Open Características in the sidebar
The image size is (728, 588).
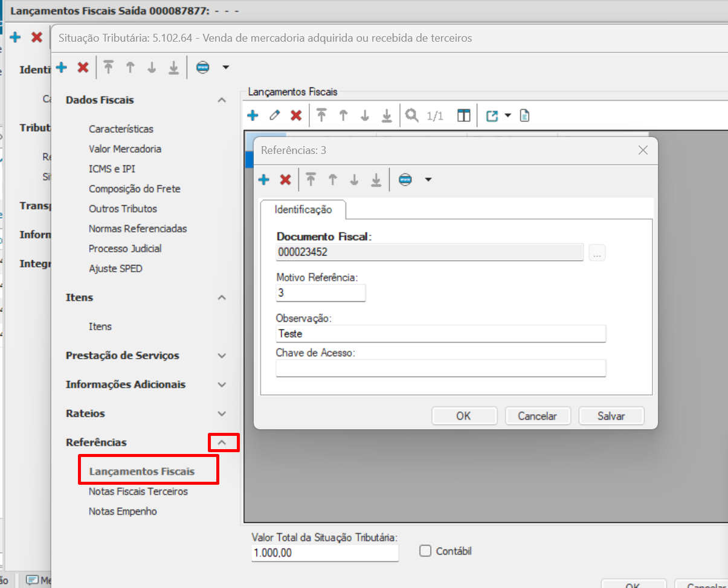point(121,129)
